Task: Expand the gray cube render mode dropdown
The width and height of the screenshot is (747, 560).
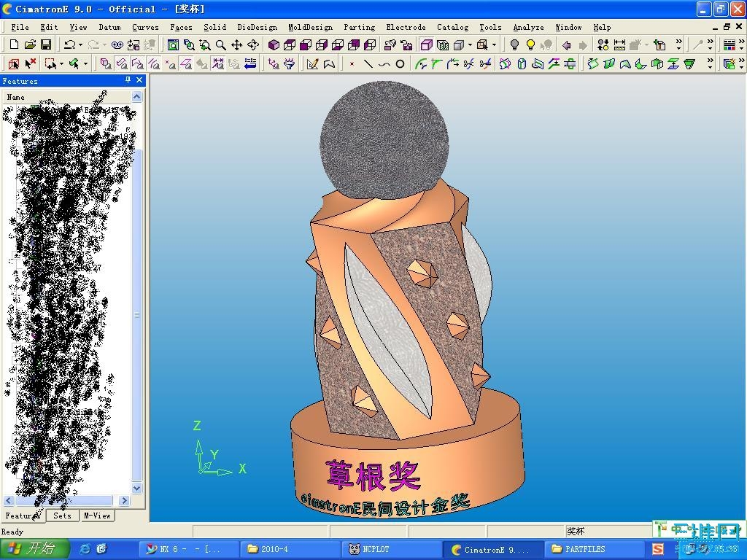Action: click(x=470, y=44)
